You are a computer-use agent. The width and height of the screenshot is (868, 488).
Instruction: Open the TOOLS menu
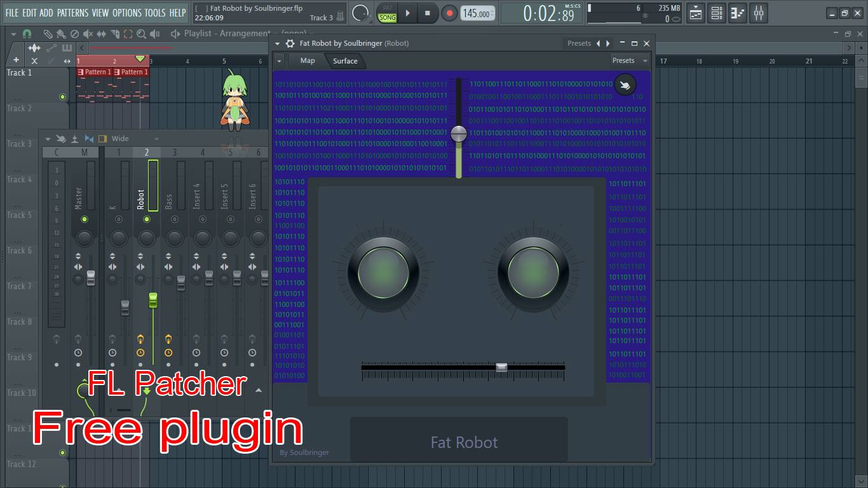point(155,13)
